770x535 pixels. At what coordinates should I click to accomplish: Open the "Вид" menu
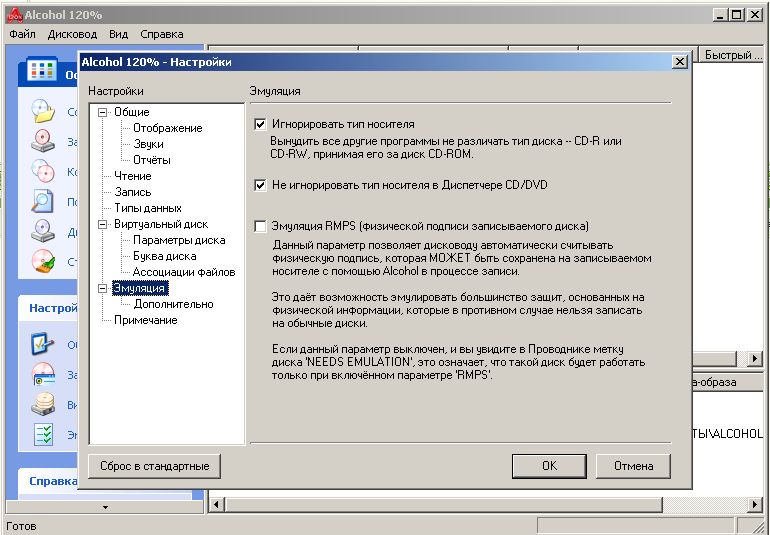(118, 34)
